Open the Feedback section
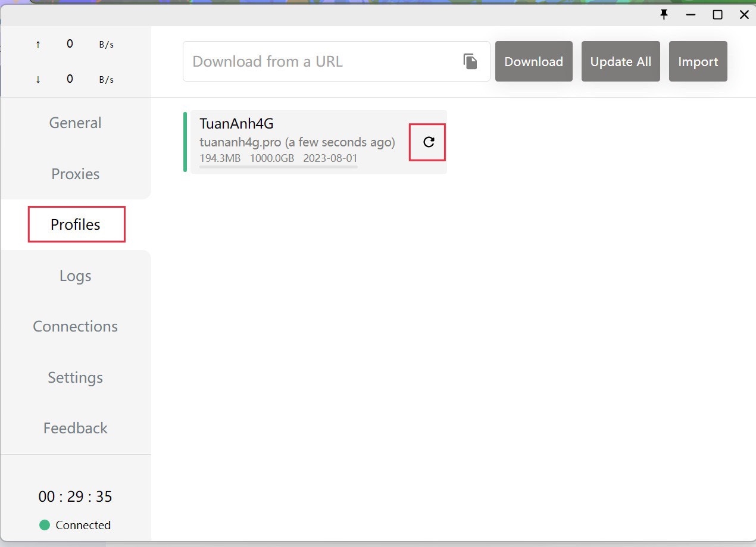This screenshot has height=547, width=756. click(x=75, y=428)
